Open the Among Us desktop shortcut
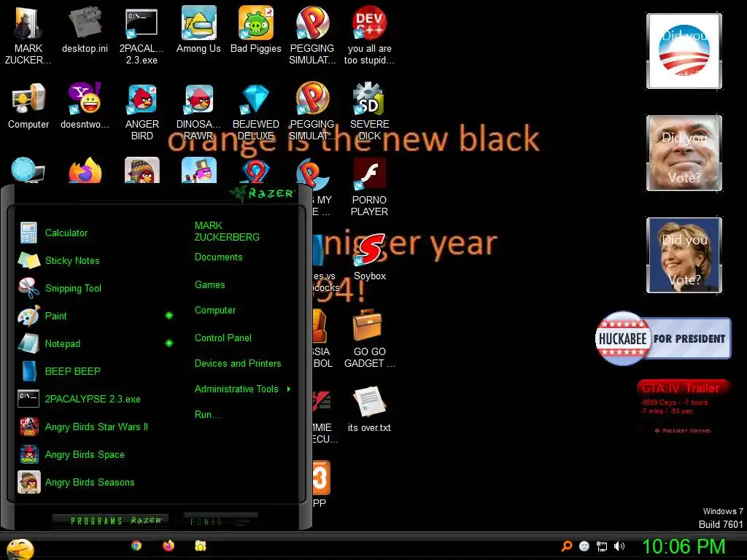This screenshot has width=747, height=560. 198,30
